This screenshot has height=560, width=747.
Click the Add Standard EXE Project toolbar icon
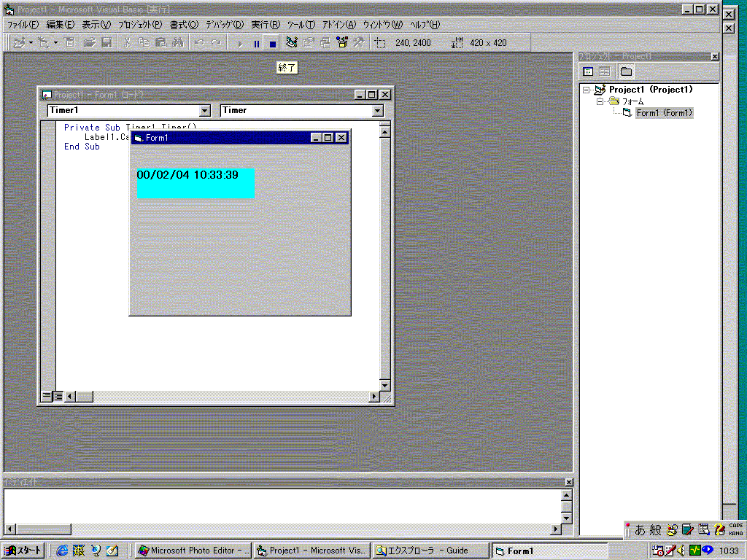[x=20, y=43]
